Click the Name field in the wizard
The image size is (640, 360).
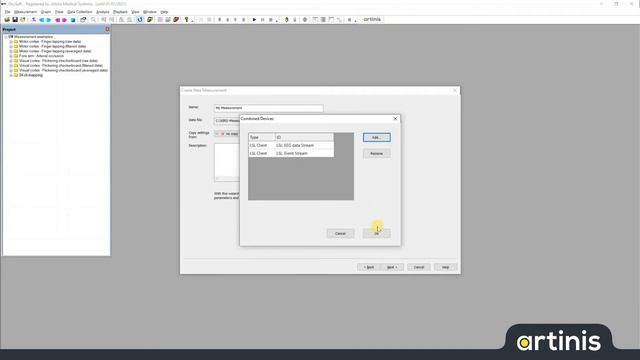[x=269, y=108]
